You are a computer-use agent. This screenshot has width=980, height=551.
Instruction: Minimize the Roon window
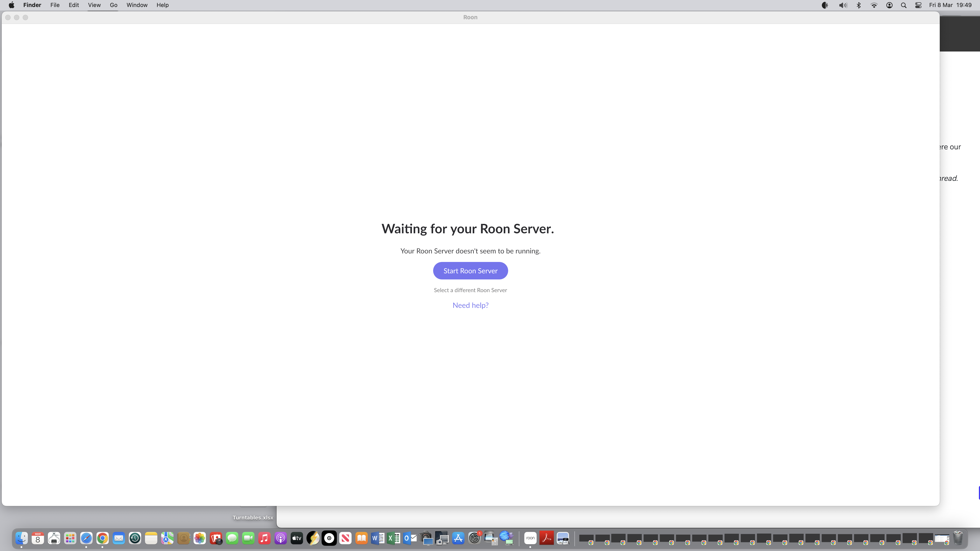tap(17, 17)
